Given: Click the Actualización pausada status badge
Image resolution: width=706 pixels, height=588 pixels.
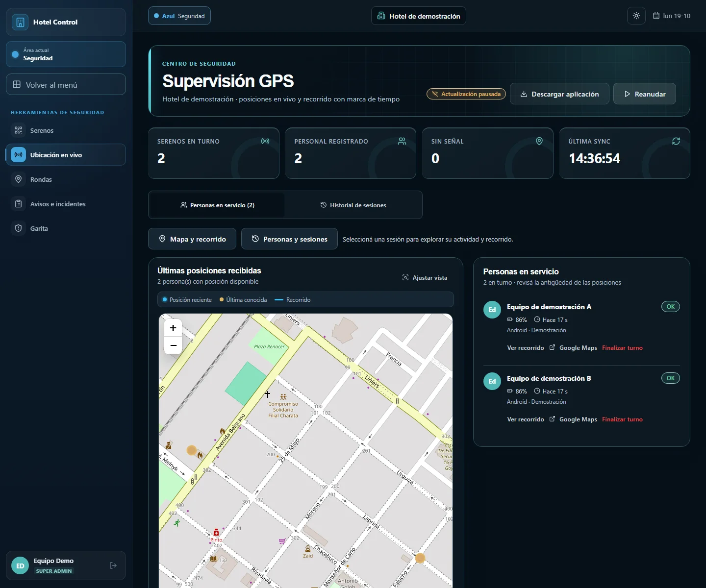Looking at the screenshot, I should point(466,94).
